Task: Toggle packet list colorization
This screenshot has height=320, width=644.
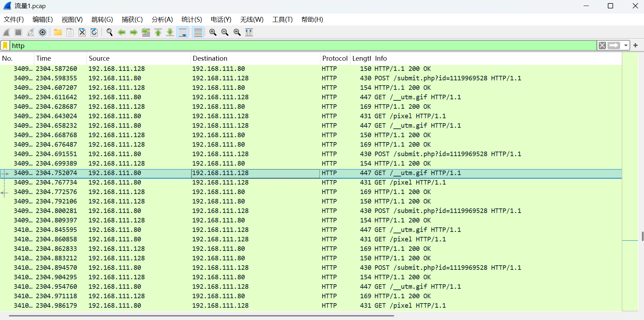Action: [x=198, y=32]
